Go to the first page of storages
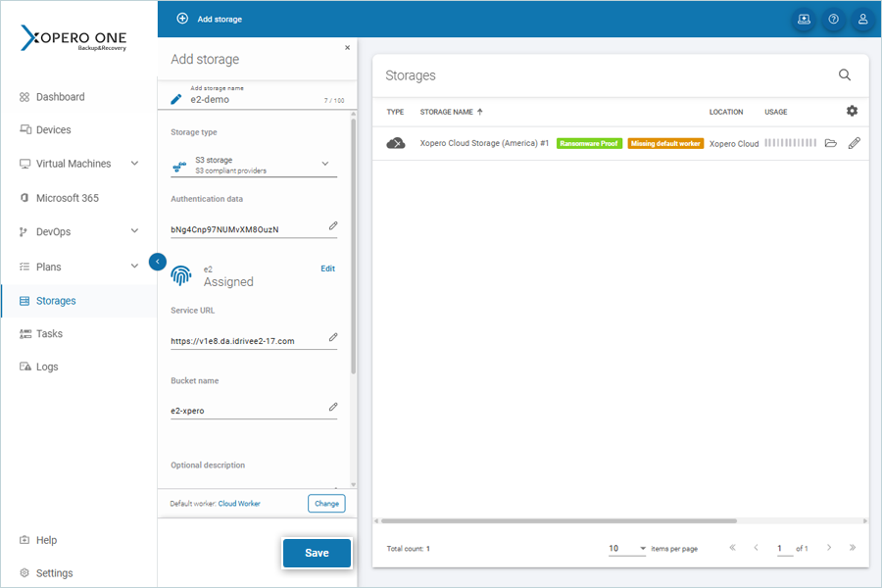This screenshot has width=882, height=588. tap(732, 548)
